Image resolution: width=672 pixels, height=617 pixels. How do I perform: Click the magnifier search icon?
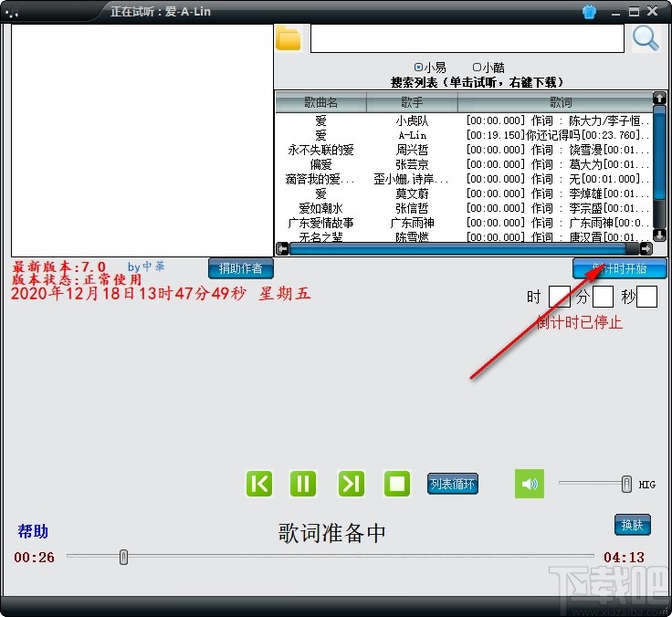tap(646, 38)
